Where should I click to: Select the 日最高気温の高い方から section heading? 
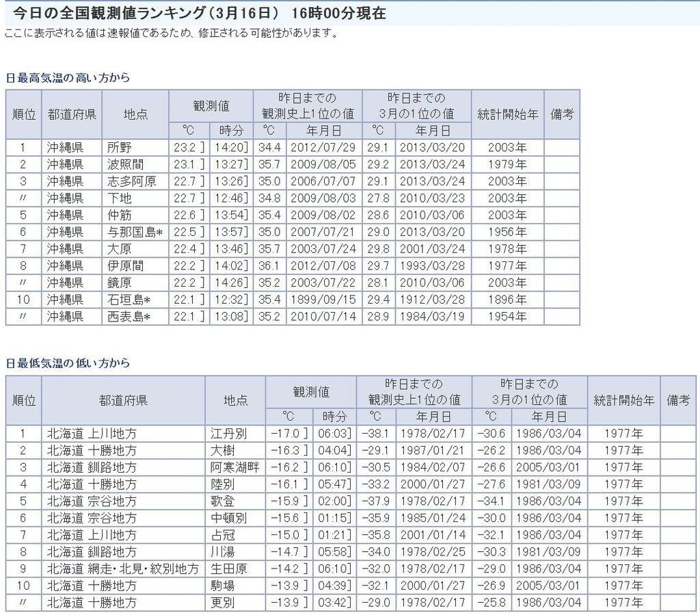coord(68,78)
